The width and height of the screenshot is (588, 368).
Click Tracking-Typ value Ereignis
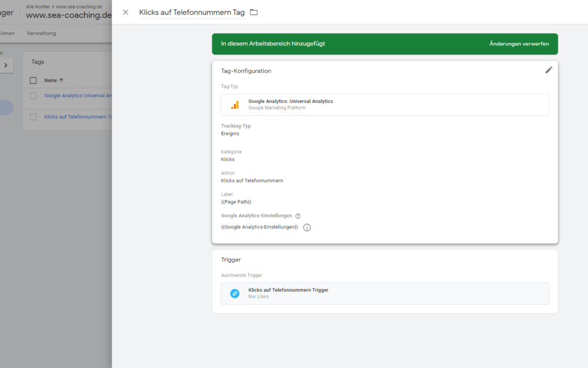[230, 134]
